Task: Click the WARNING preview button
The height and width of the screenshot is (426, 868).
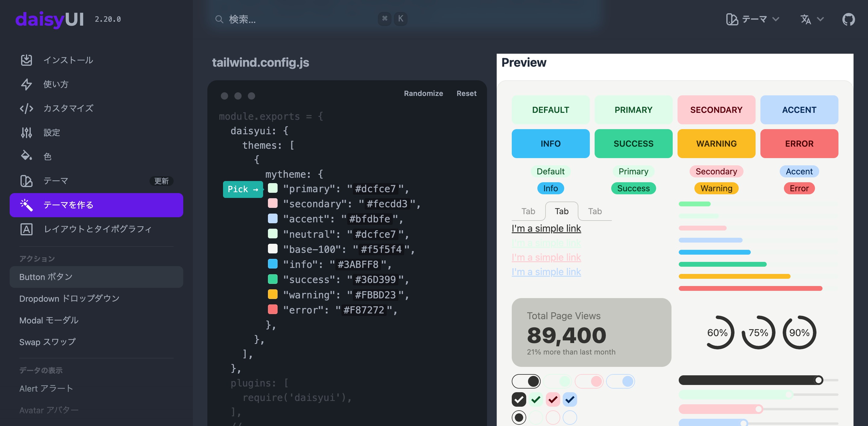Action: point(716,144)
